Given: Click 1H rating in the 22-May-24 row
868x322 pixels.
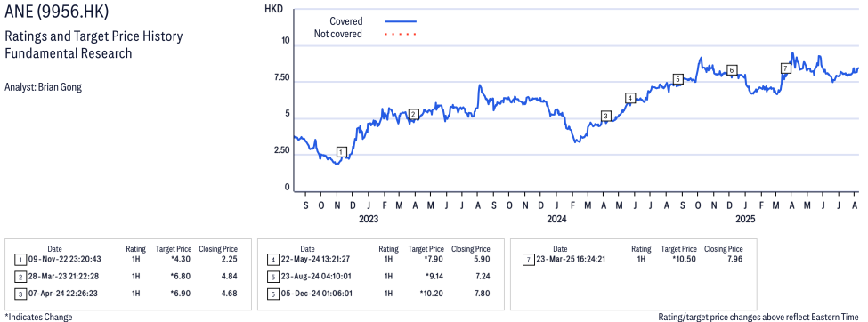Looking at the screenshot, I should pos(389,259).
